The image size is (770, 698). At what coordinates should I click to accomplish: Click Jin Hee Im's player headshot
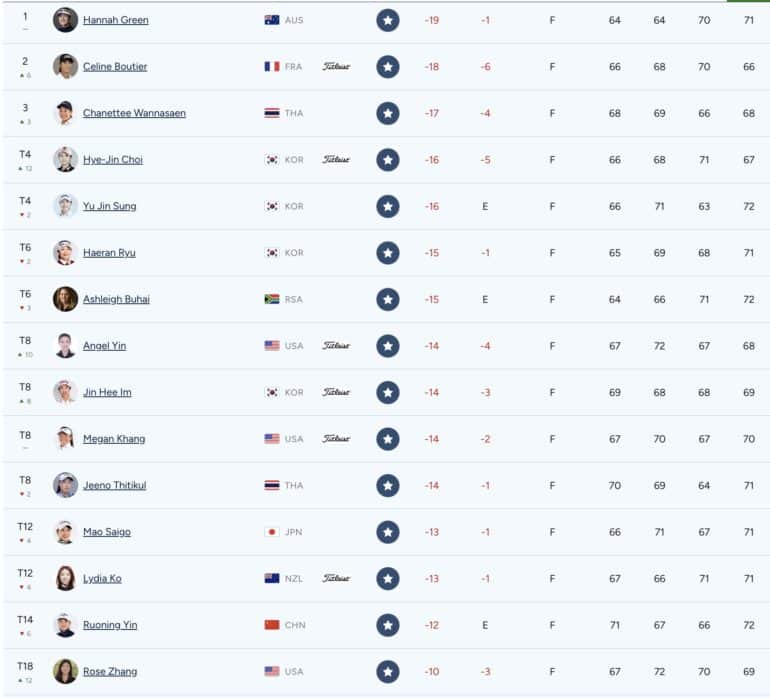point(65,392)
